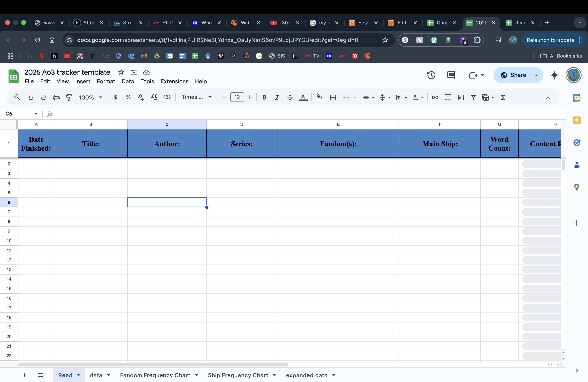Open Gemini in Sheets
588x382 pixels.
pos(554,75)
